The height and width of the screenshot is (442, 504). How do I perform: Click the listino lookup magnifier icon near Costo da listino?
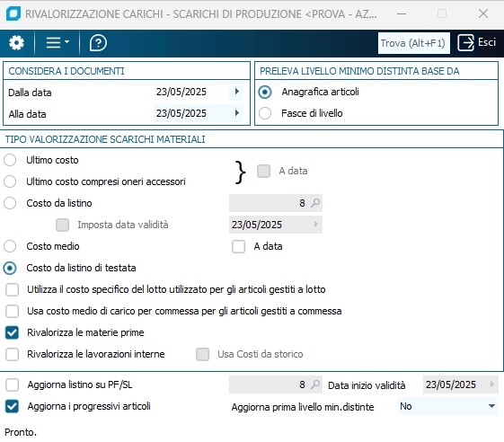[x=315, y=203]
